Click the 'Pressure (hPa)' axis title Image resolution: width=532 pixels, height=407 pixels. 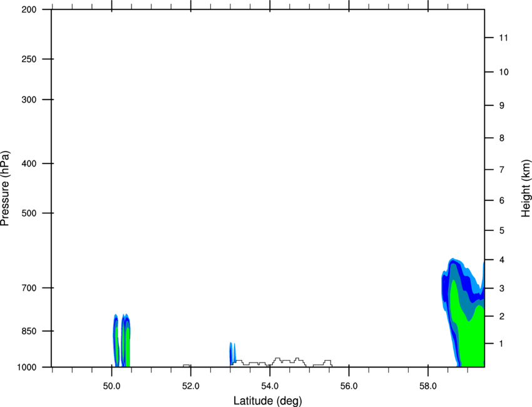(5, 188)
